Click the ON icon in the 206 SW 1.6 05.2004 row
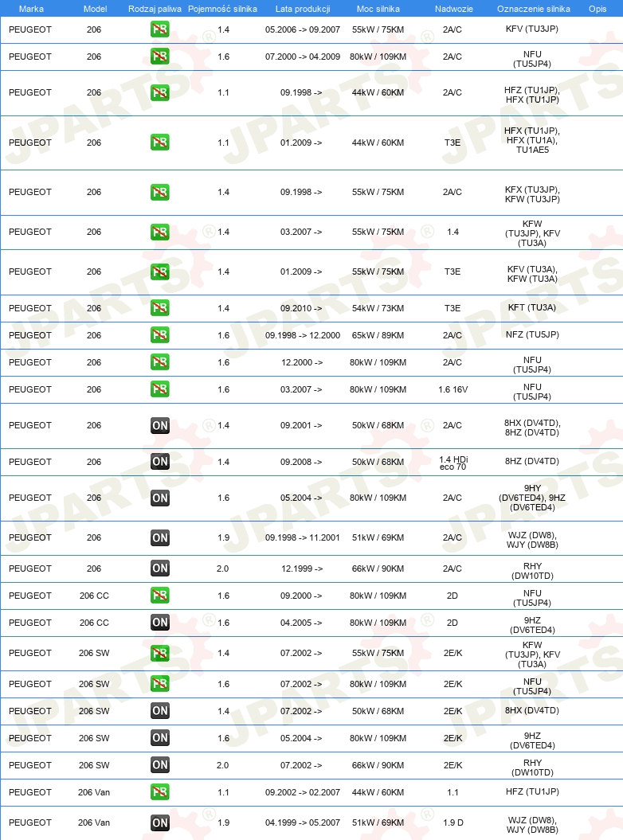Screen dimensions: 623x840 click(160, 738)
